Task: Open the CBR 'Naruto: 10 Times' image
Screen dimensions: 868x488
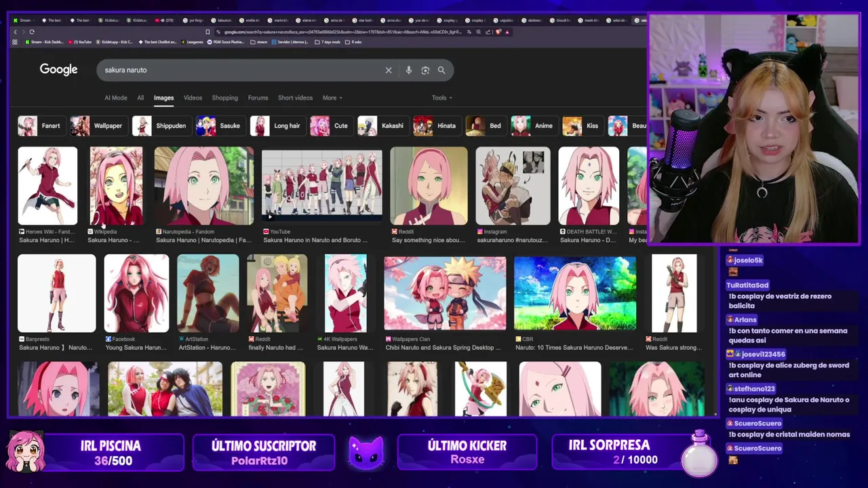Action: [x=575, y=293]
